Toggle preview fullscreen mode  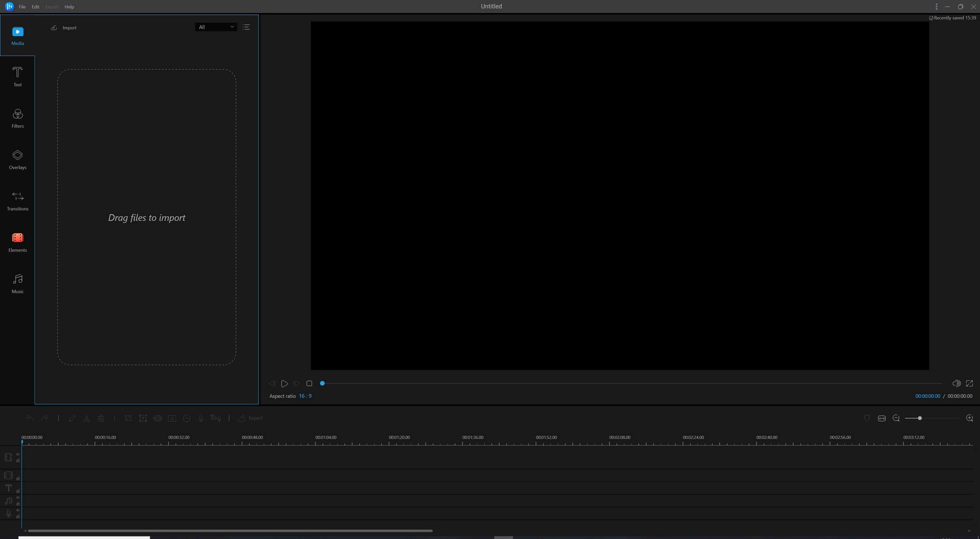(x=970, y=384)
